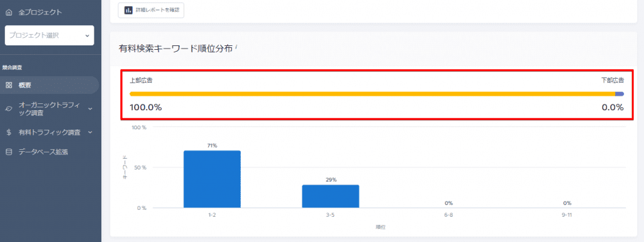Click the 29% bar for rank 3-5
This screenshot has width=644, height=242.
pos(331,197)
